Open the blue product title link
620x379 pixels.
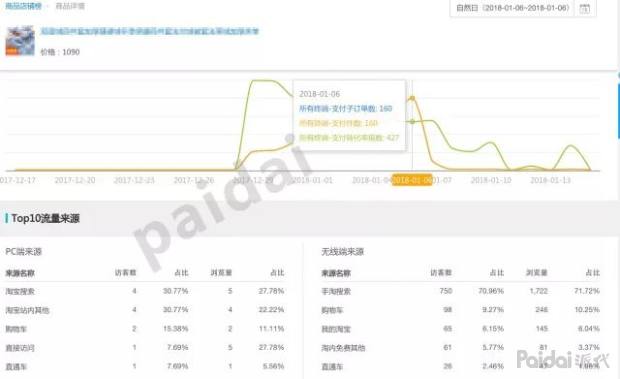[x=149, y=31]
